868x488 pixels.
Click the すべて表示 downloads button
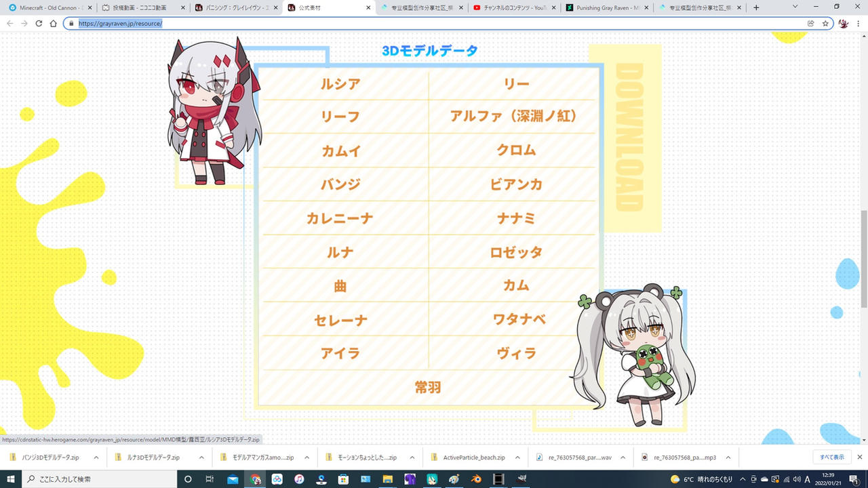click(x=832, y=457)
